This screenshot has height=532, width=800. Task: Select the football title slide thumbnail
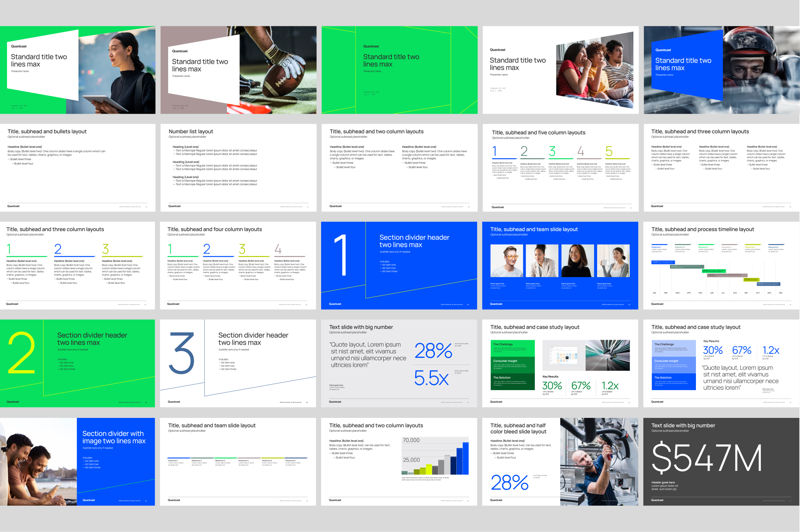238,70
